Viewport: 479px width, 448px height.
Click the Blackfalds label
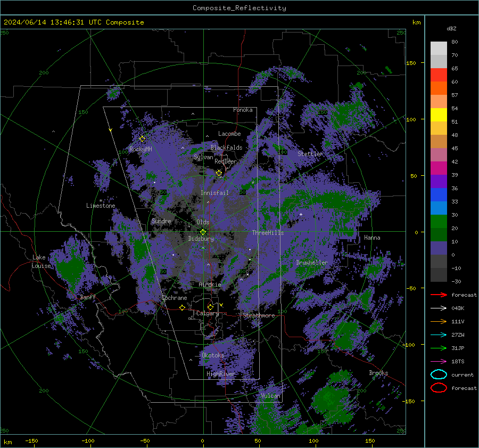pyautogui.click(x=226, y=148)
